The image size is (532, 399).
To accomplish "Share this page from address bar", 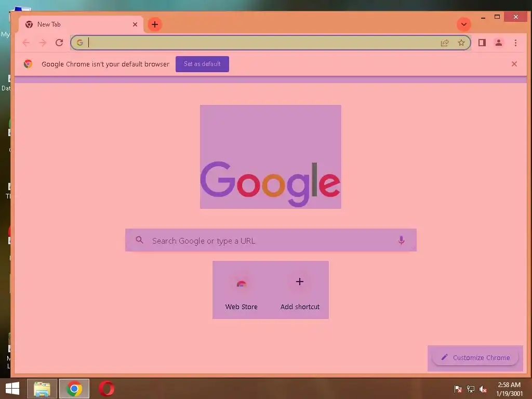I will click(x=445, y=43).
